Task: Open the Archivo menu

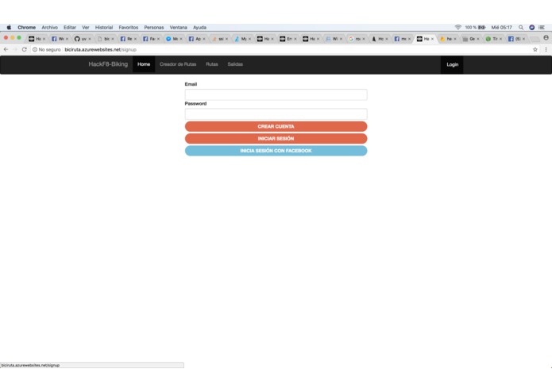Action: pyautogui.click(x=49, y=28)
